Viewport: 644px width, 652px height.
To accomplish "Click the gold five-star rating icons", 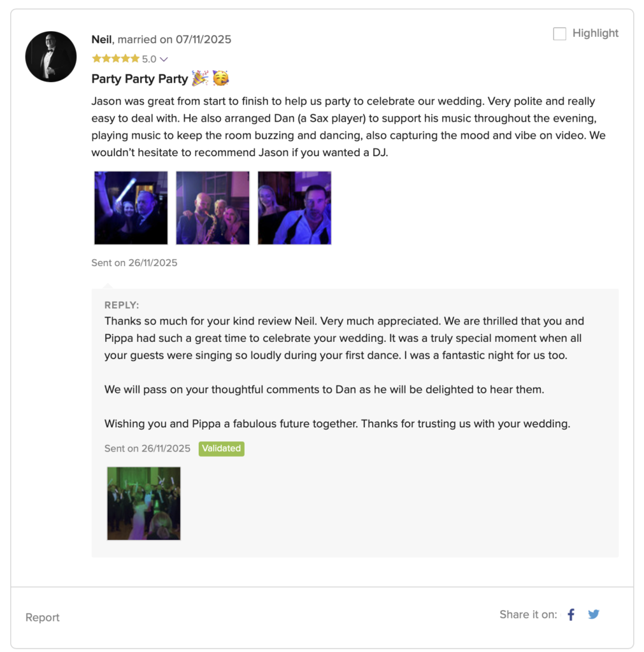I will (115, 59).
